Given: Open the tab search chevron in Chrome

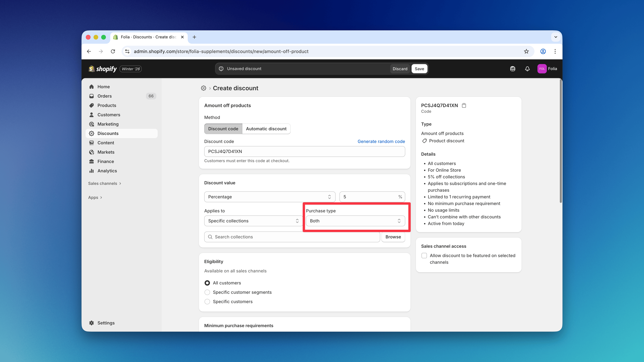Looking at the screenshot, I should [555, 37].
